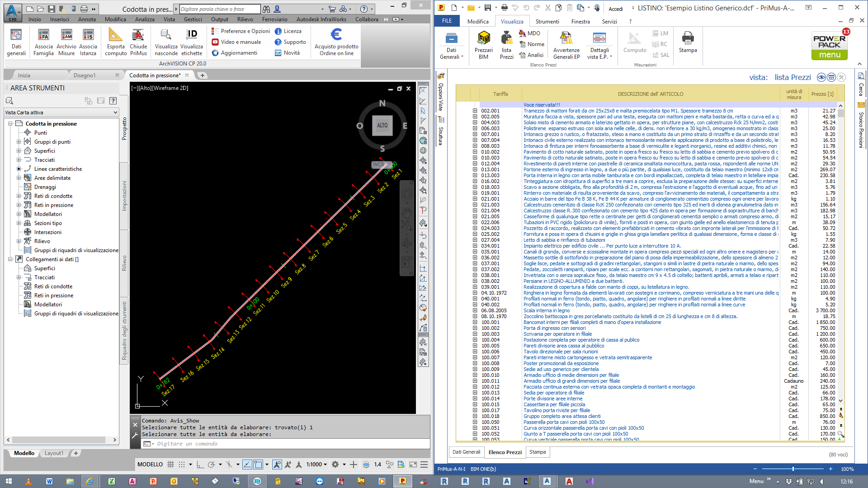Click Avvertenze Generali EP icon
Viewport: 868px width, 488px height.
point(566,38)
